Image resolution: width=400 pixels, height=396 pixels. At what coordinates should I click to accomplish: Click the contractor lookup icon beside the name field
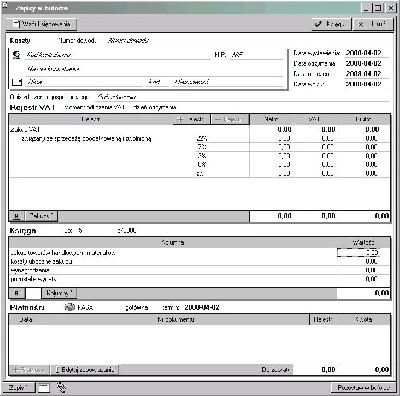click(x=16, y=55)
